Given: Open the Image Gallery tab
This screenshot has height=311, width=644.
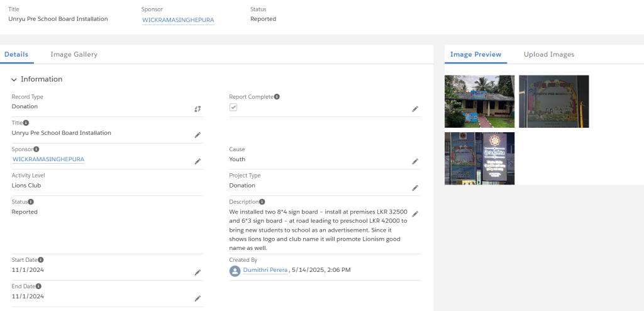Looking at the screenshot, I should 74,54.
